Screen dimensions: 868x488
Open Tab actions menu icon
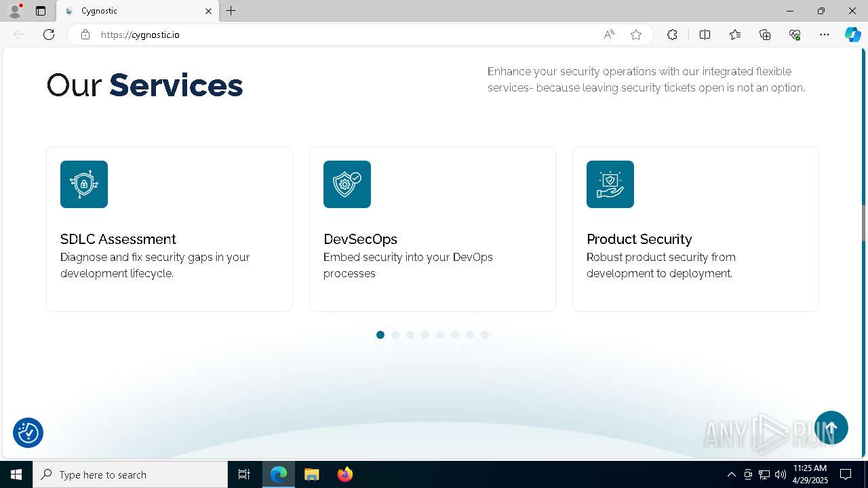coord(41,11)
